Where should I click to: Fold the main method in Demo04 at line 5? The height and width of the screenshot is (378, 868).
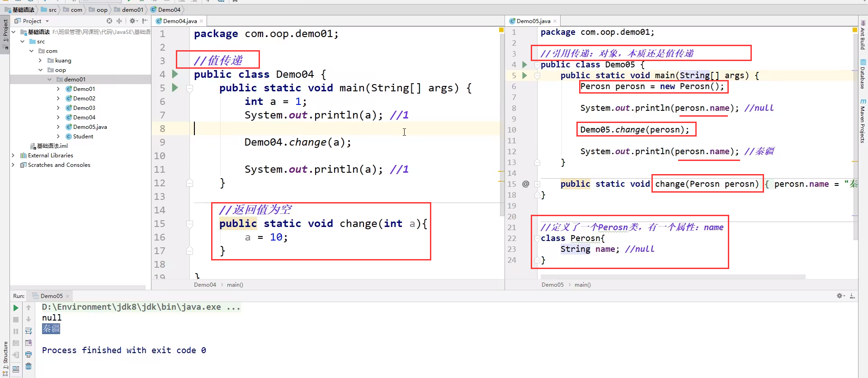tap(190, 89)
